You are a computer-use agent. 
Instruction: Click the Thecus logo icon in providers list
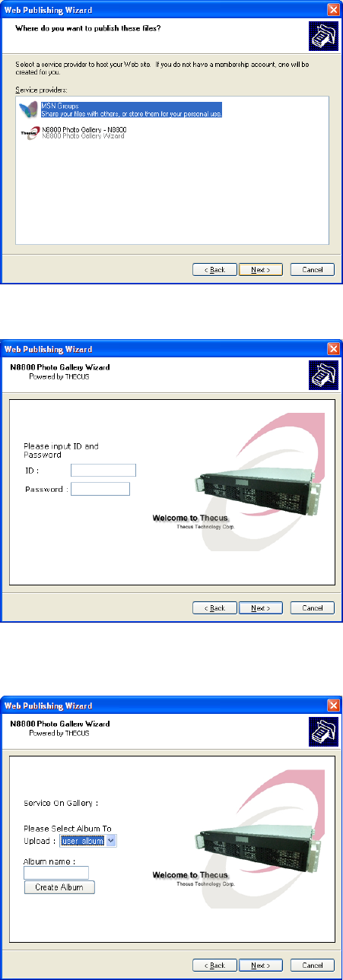[29, 132]
